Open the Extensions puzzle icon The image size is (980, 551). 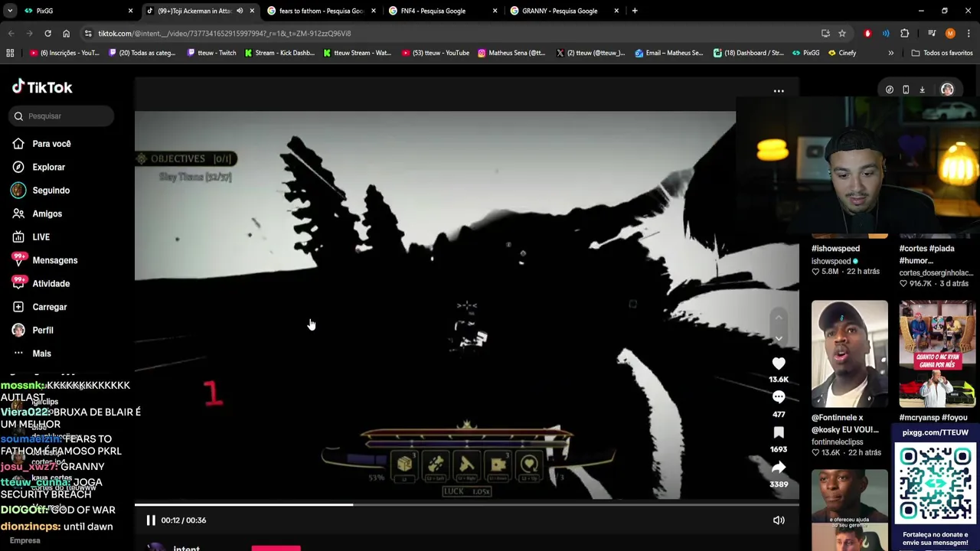[904, 34]
